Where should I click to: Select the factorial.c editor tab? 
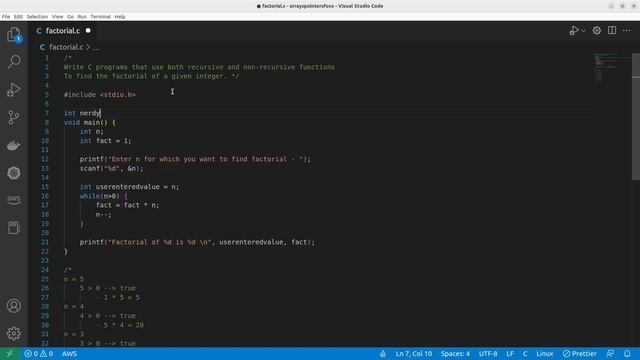coord(62,31)
